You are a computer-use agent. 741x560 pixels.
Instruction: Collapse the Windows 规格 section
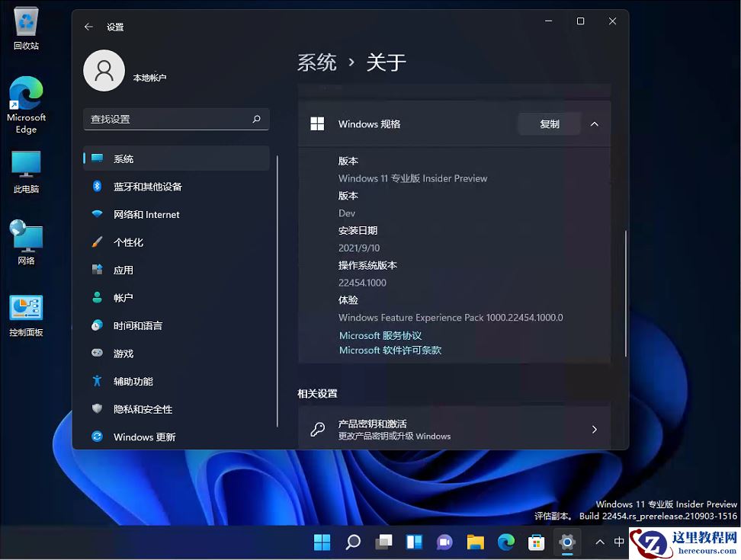(594, 123)
